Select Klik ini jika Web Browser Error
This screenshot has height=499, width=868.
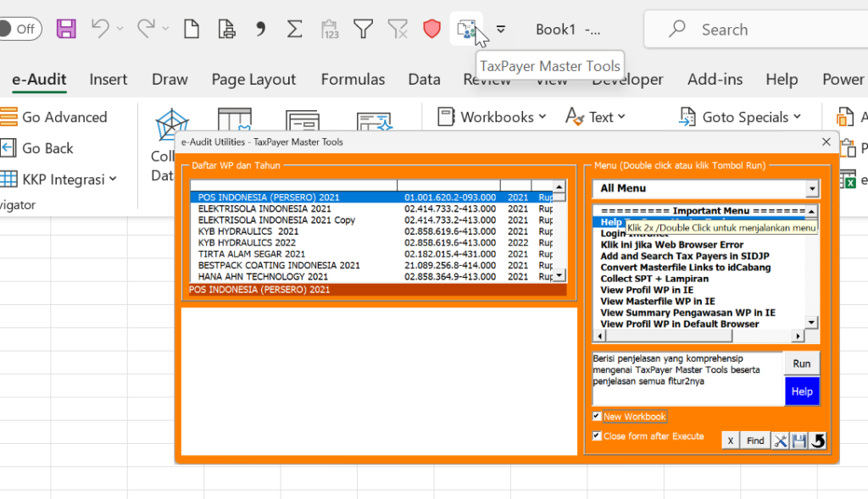click(x=671, y=245)
